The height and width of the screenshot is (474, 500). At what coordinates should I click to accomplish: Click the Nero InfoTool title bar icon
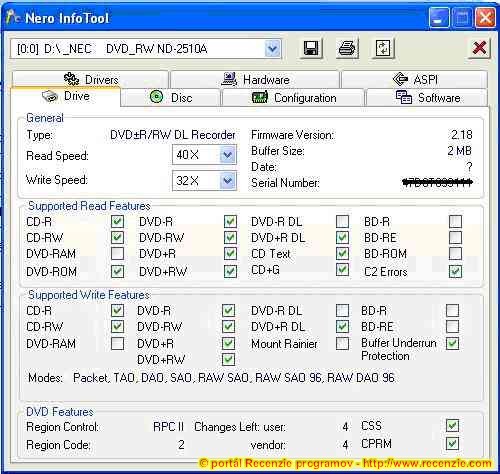coord(13,17)
